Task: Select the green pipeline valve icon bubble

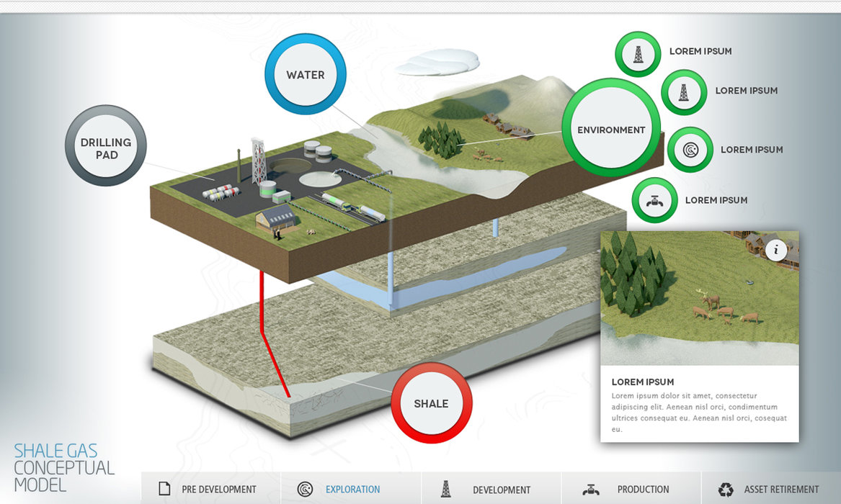Action: [x=654, y=200]
